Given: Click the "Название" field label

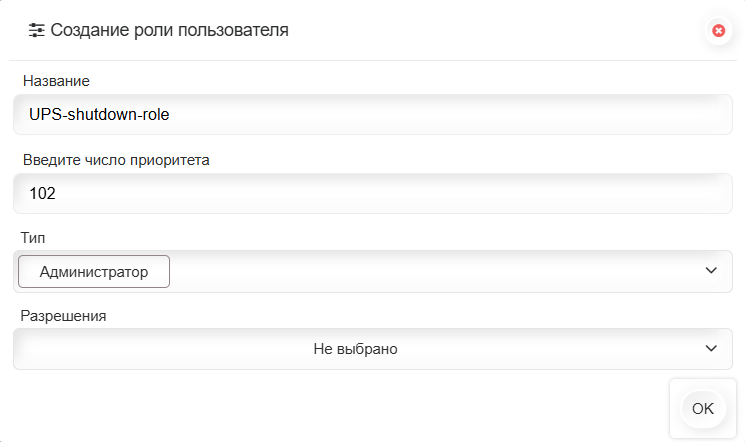Looking at the screenshot, I should point(56,80).
